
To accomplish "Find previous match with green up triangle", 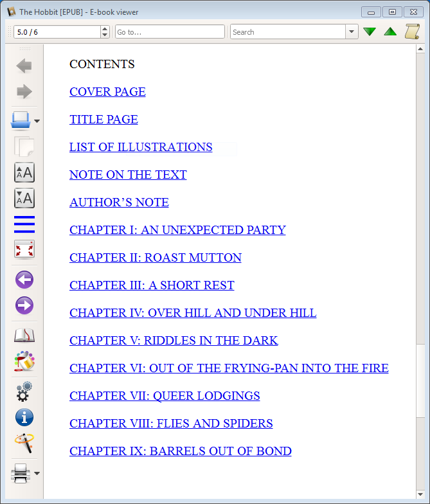I will pos(390,32).
